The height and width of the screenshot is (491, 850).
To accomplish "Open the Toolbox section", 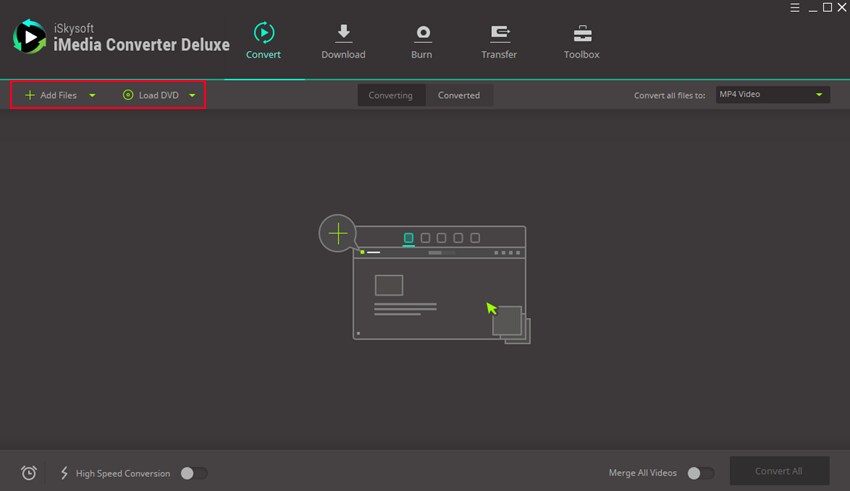I will 582,42.
